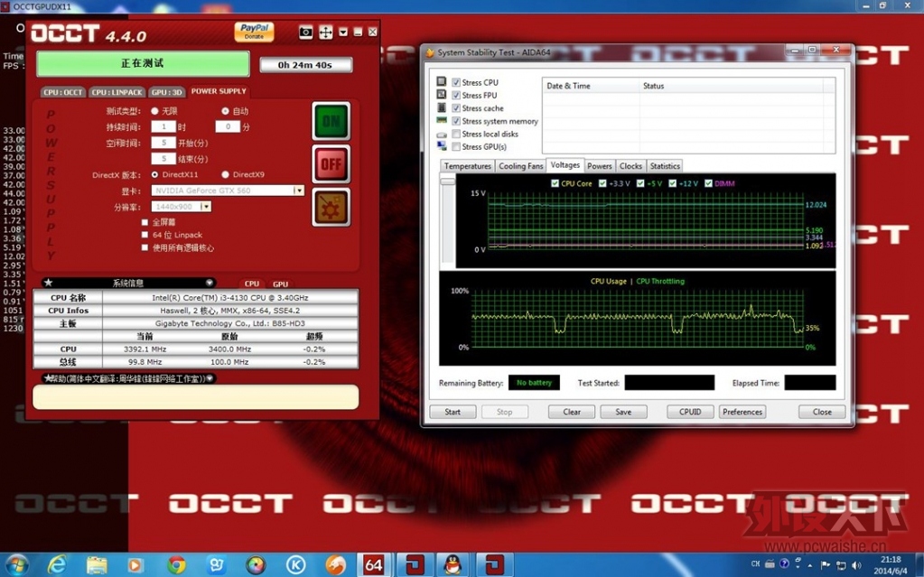The image size is (924, 577).
Task: Click the Close button at AIDA64 bottom
Action: [822, 412]
